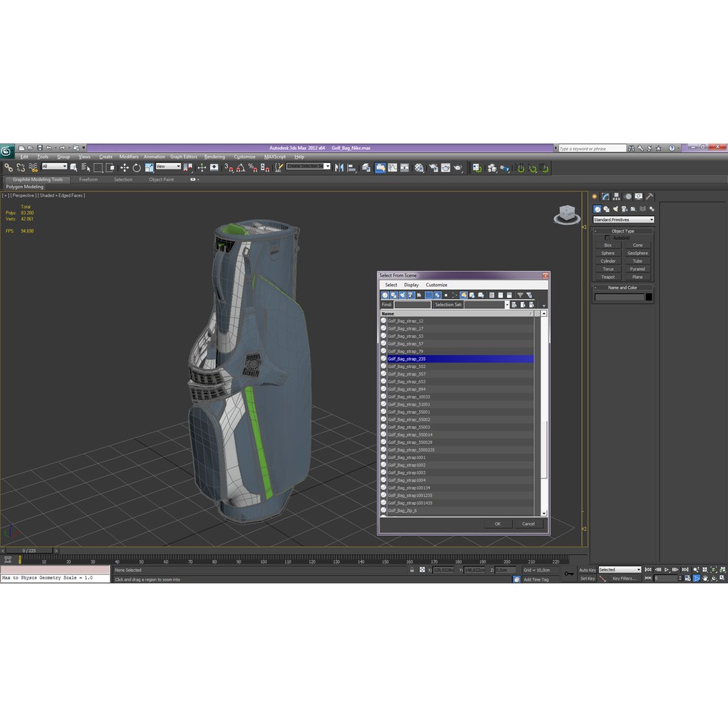This screenshot has width=728, height=728.
Task: Click the ViewCube in viewport
Action: click(567, 214)
